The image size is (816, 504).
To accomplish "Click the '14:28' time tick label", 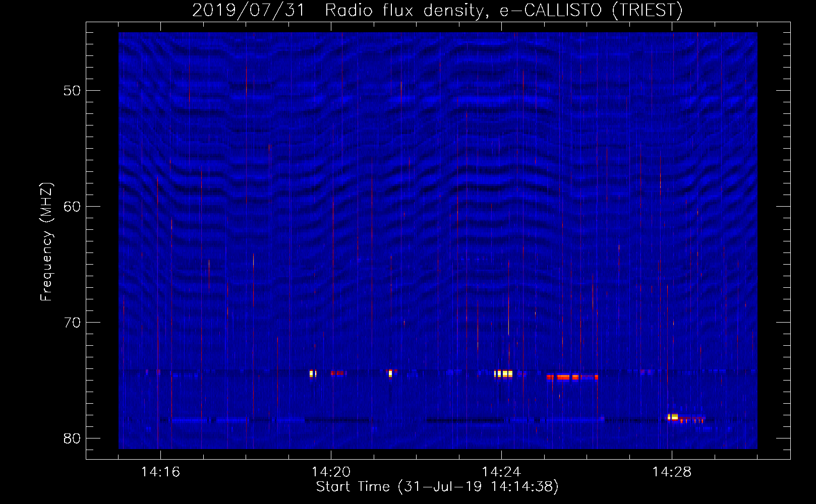I will point(672,472).
